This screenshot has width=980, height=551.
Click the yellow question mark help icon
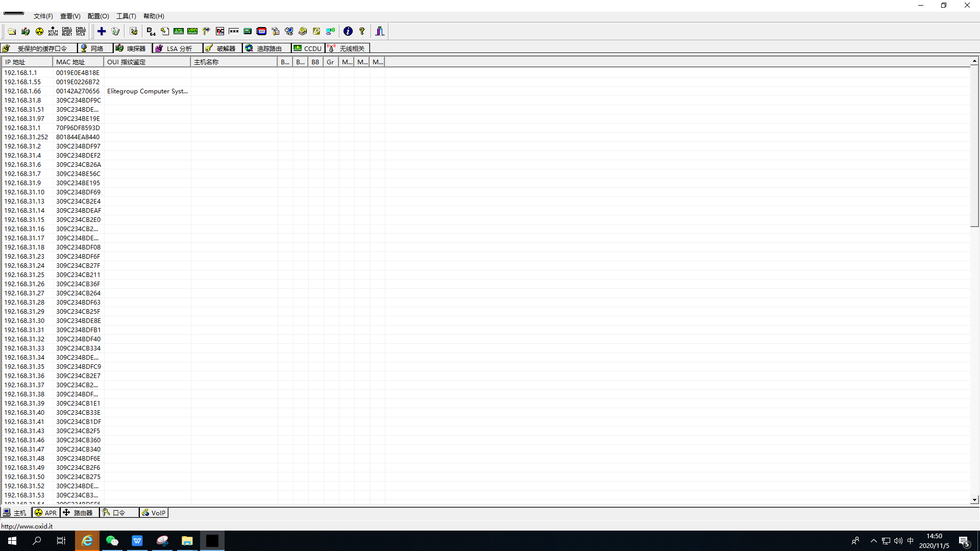point(362,32)
